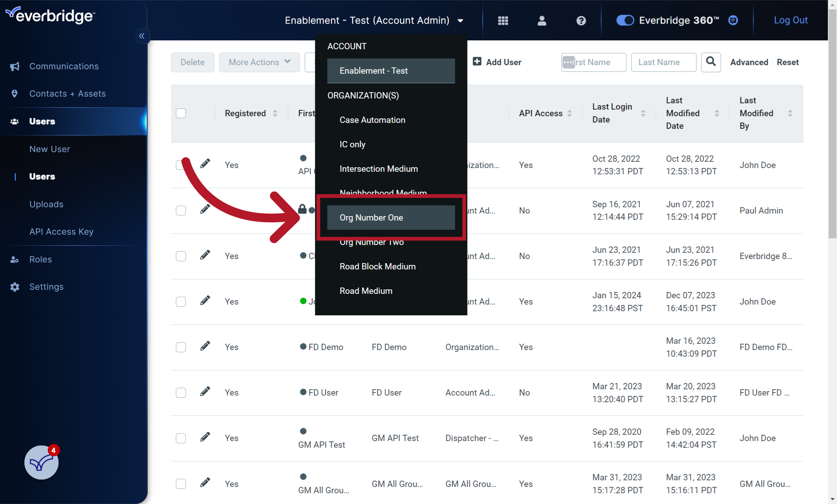The image size is (837, 504).
Task: Check the FD Demo row checkbox
Action: [x=181, y=347]
